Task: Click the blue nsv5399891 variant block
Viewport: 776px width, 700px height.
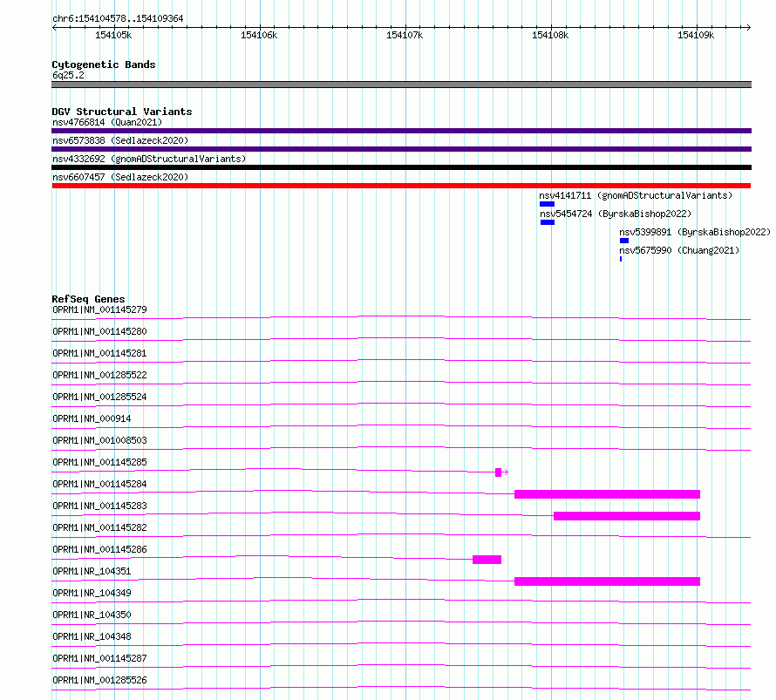Action: click(624, 241)
